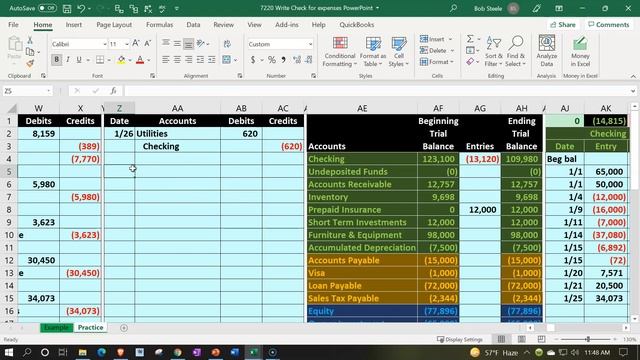The height and width of the screenshot is (360, 640).
Task: Click the Comma Style icon
Action: coord(283,60)
